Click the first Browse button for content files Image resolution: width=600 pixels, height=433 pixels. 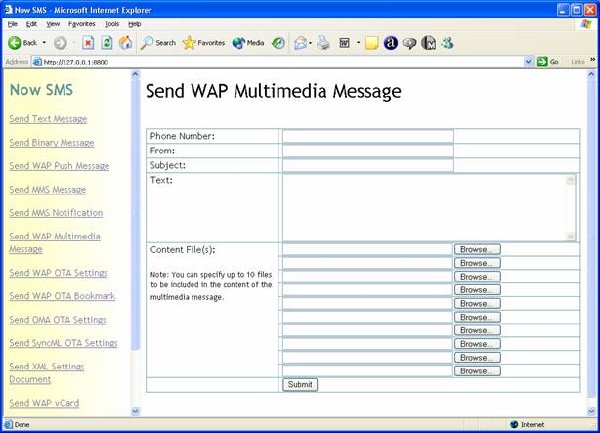(x=477, y=249)
